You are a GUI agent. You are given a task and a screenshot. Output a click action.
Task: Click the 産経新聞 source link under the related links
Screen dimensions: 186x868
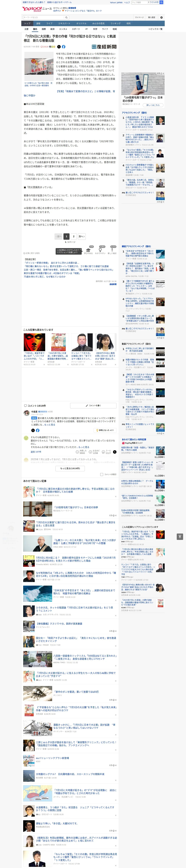coord(113,284)
